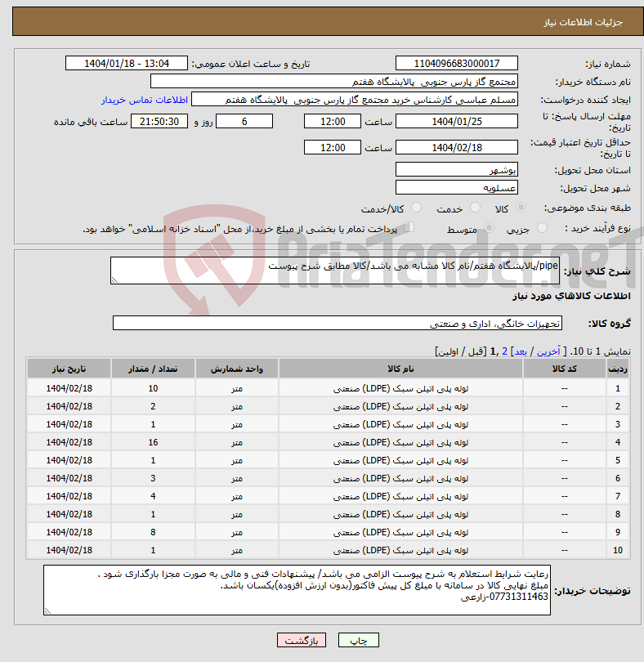This screenshot has width=644, height=662.
Task: Click price validity time 12:00 field
Action: click(333, 148)
